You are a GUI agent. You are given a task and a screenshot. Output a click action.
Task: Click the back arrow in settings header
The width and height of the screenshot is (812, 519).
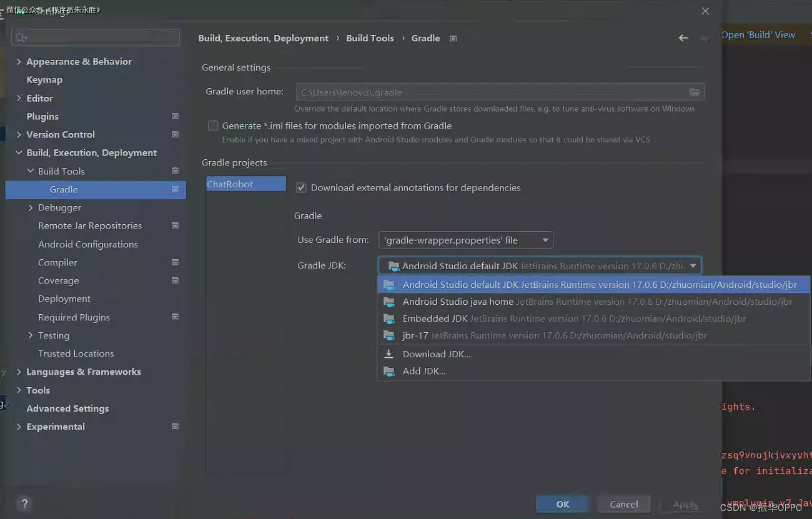pyautogui.click(x=683, y=38)
